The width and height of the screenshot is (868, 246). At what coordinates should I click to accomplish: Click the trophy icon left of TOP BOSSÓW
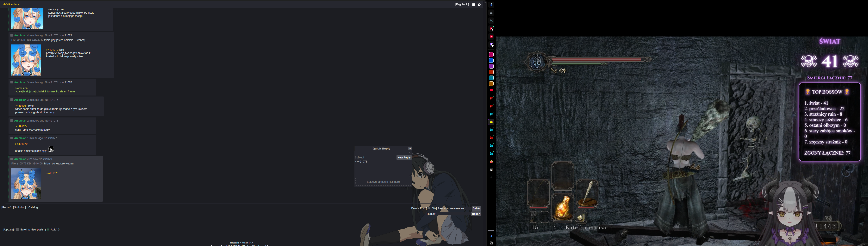click(x=808, y=92)
